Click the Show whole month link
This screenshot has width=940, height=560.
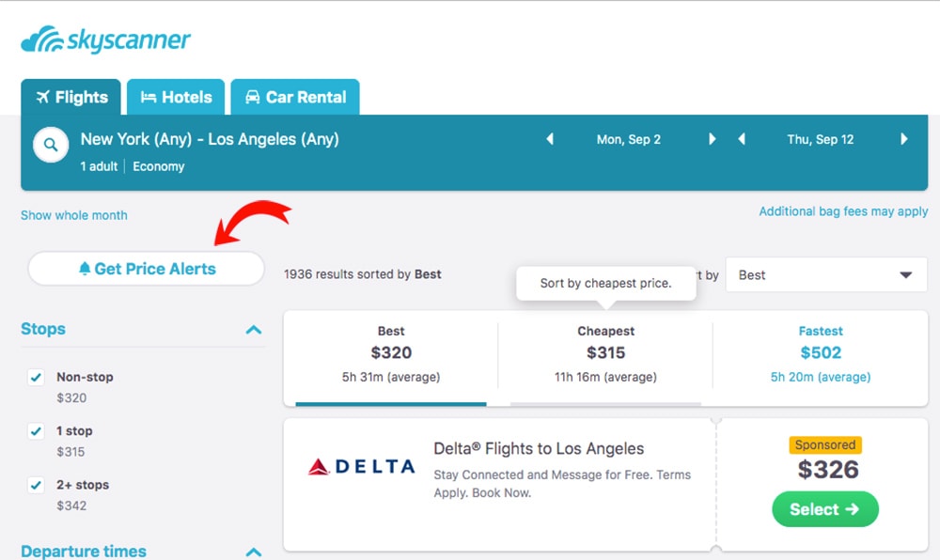[73, 215]
